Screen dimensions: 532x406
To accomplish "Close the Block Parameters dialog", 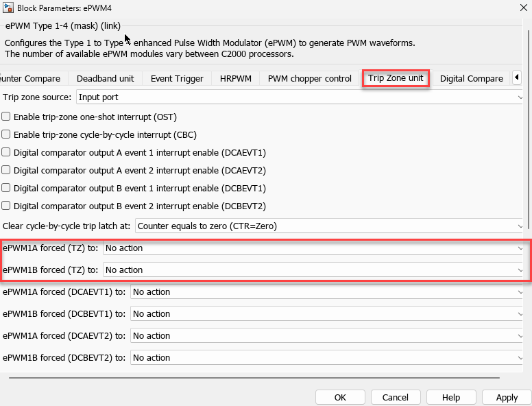I will click(x=524, y=8).
